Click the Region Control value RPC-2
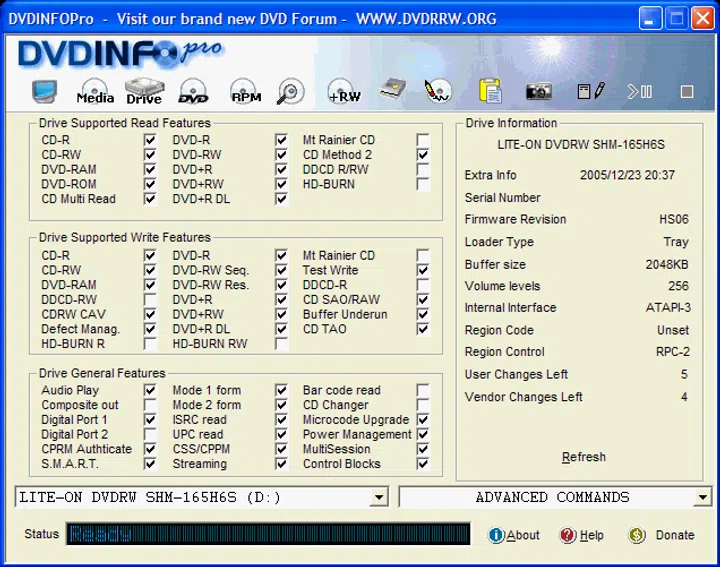720x567 pixels. pos(673,352)
